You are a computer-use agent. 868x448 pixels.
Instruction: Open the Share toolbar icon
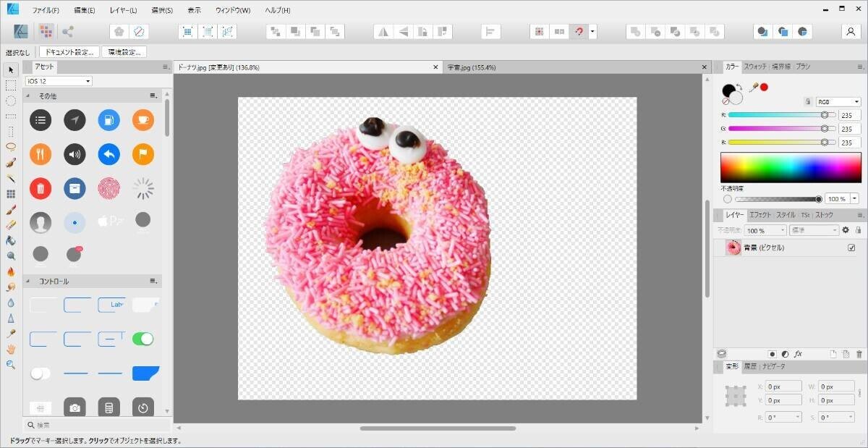click(68, 31)
